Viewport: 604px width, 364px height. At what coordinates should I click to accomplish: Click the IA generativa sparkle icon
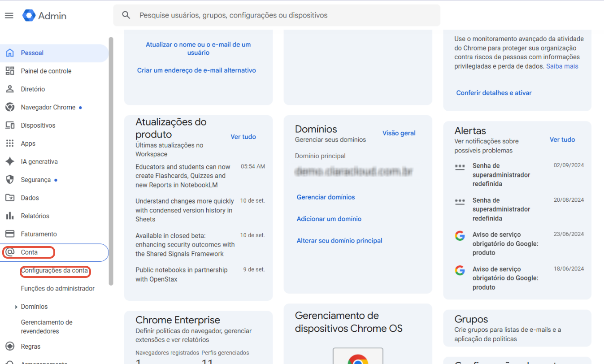(x=10, y=162)
